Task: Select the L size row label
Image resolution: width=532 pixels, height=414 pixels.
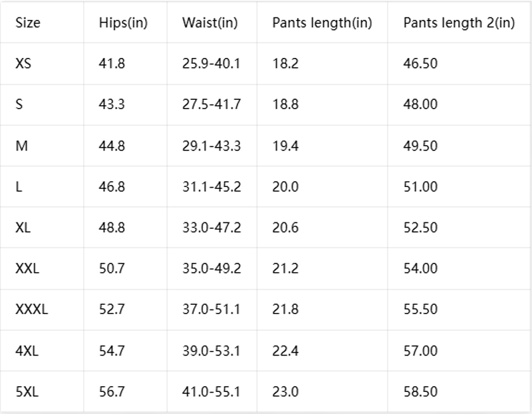Action: 19,187
